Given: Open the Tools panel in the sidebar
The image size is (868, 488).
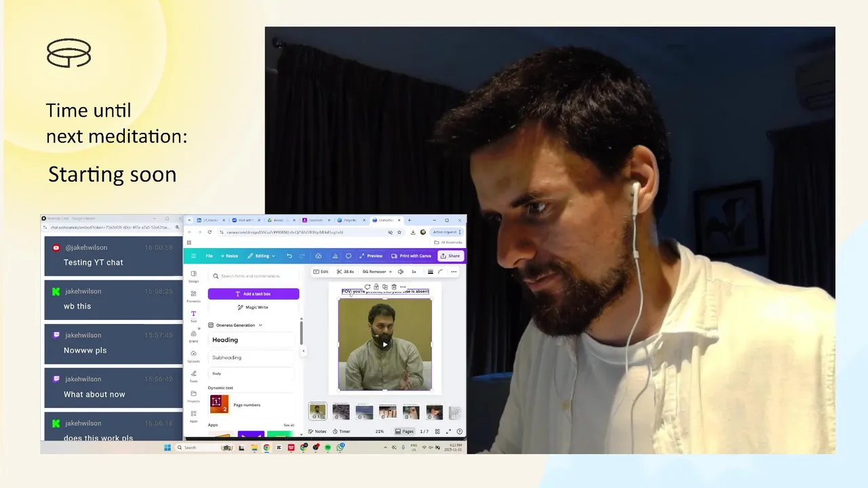Looking at the screenshot, I should [x=193, y=375].
